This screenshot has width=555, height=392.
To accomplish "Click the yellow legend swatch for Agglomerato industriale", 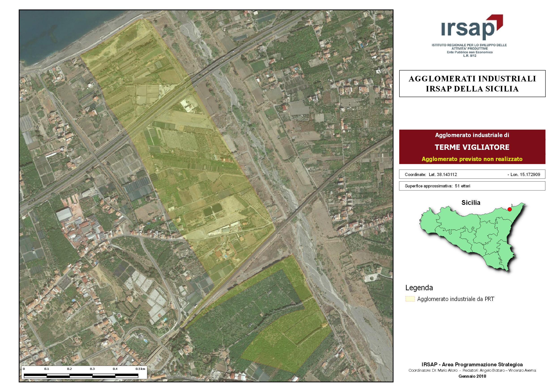I will (x=410, y=299).
